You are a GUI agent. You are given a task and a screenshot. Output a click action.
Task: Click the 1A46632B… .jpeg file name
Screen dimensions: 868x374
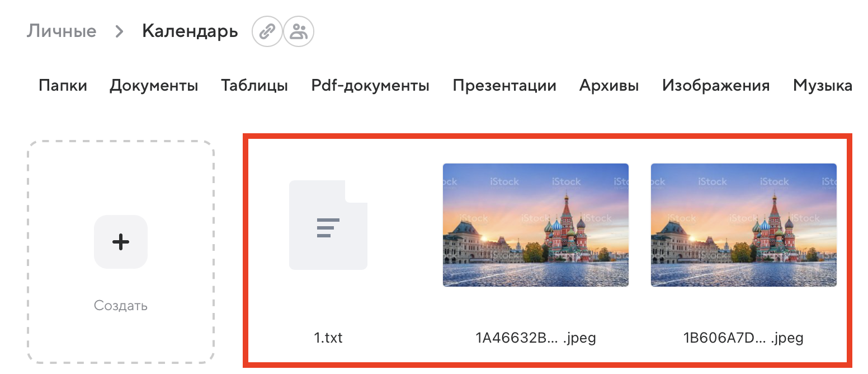tap(536, 338)
